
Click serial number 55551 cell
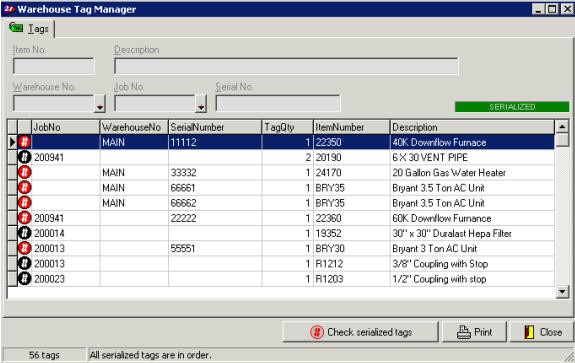click(x=215, y=249)
